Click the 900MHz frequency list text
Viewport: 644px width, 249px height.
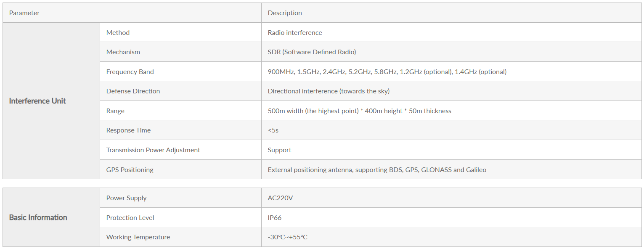click(x=387, y=72)
